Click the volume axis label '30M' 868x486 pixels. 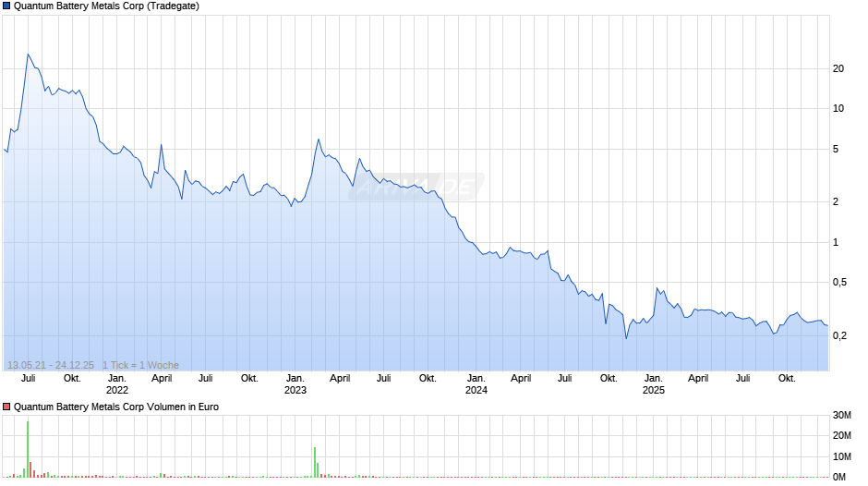(842, 416)
